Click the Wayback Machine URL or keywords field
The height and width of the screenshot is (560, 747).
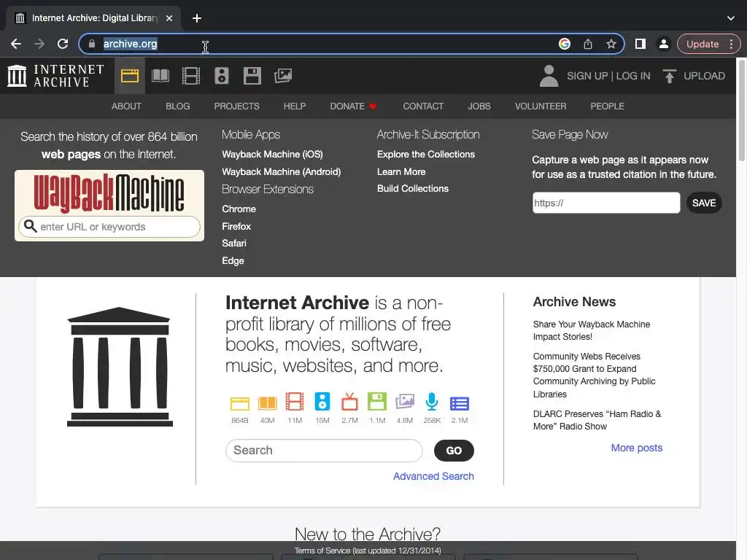click(109, 227)
